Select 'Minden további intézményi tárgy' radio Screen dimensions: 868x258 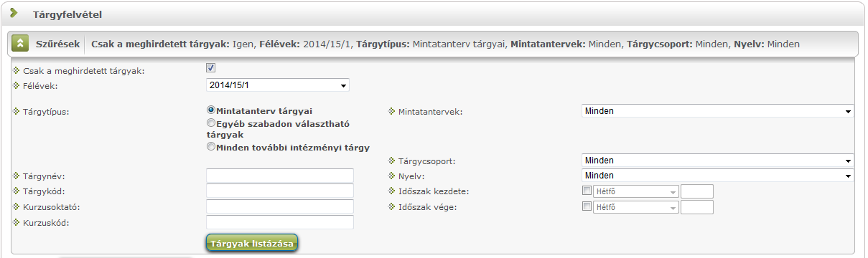click(211, 147)
